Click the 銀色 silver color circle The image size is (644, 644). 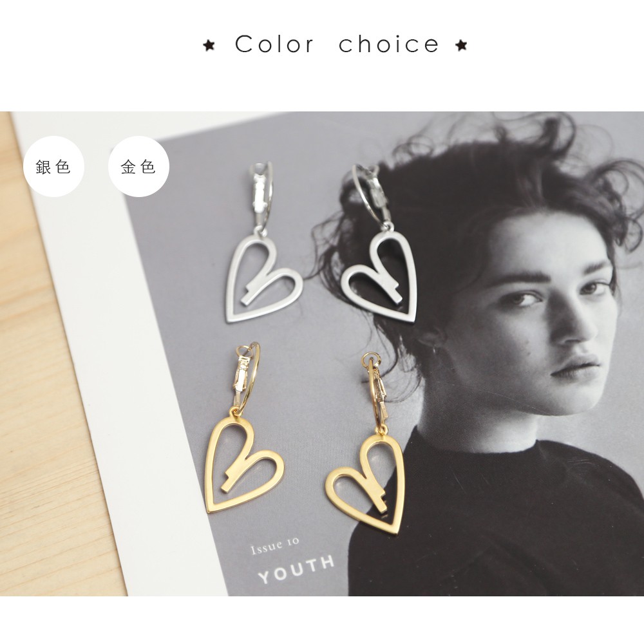pos(53,167)
